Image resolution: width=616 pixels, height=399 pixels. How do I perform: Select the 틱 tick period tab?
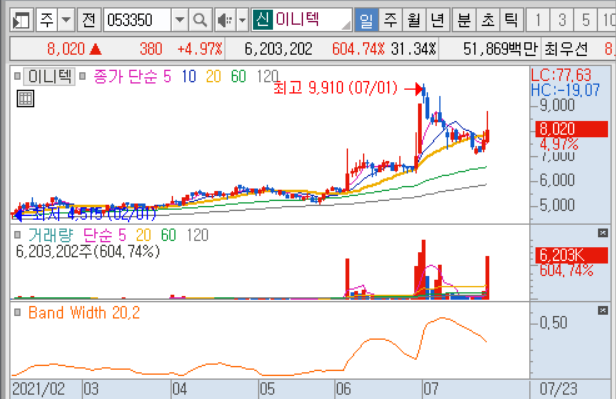(511, 20)
